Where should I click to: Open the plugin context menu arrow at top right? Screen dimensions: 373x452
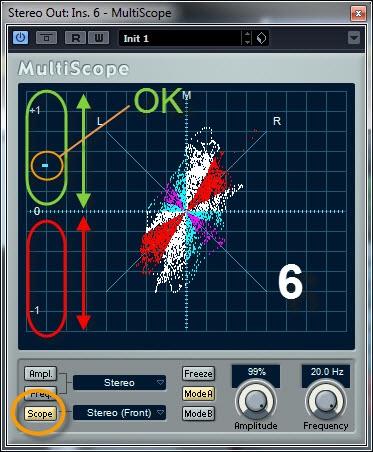click(x=354, y=38)
